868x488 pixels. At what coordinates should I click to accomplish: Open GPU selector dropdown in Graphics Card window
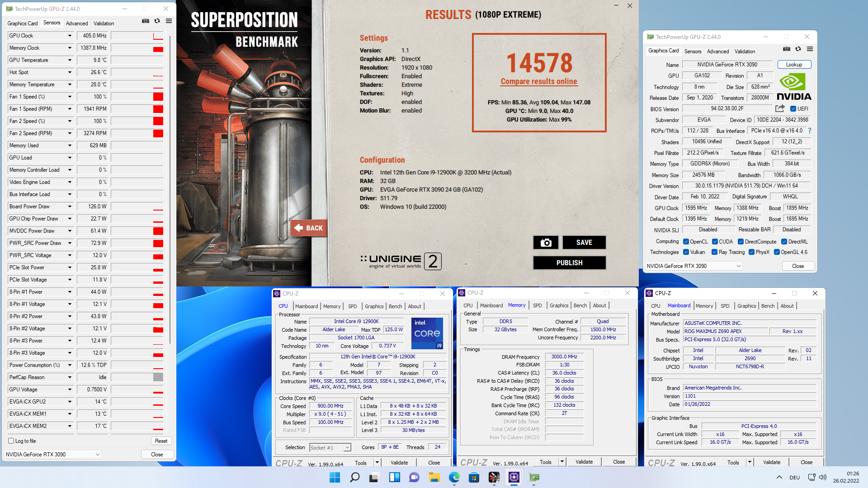693,266
